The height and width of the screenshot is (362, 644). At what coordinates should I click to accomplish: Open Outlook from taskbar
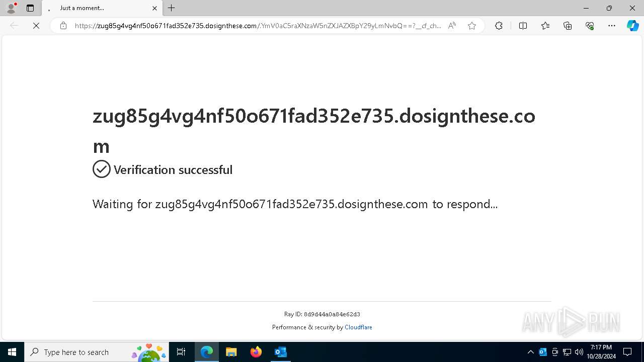point(280,352)
